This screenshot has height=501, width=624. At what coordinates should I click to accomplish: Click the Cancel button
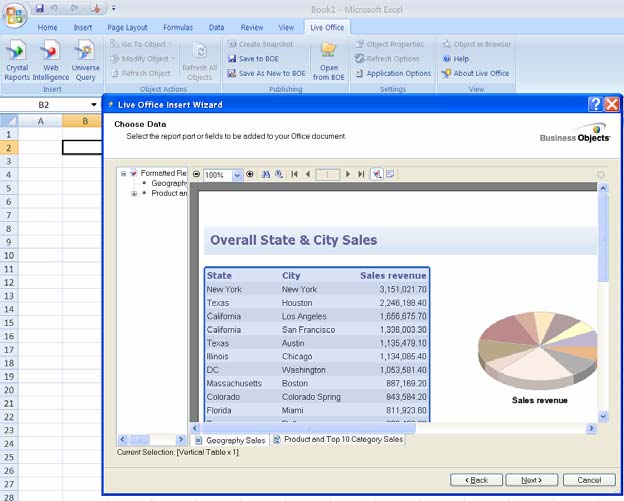[x=589, y=480]
